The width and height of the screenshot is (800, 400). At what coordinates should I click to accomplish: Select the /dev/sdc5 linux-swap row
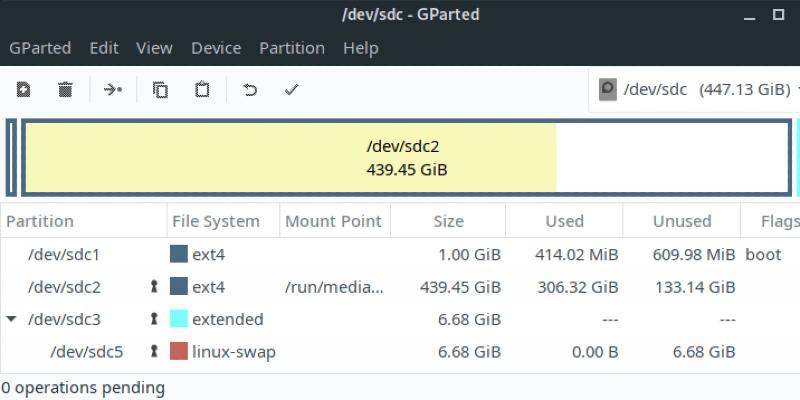[400, 352]
